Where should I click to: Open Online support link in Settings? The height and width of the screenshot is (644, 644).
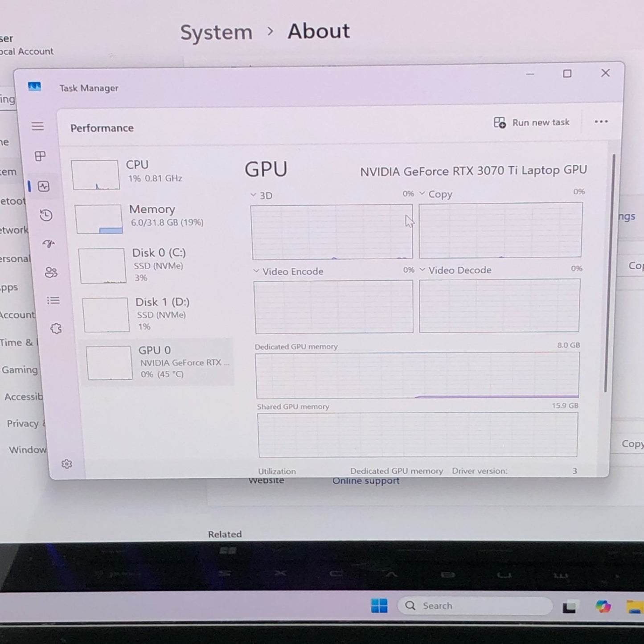pos(366,481)
